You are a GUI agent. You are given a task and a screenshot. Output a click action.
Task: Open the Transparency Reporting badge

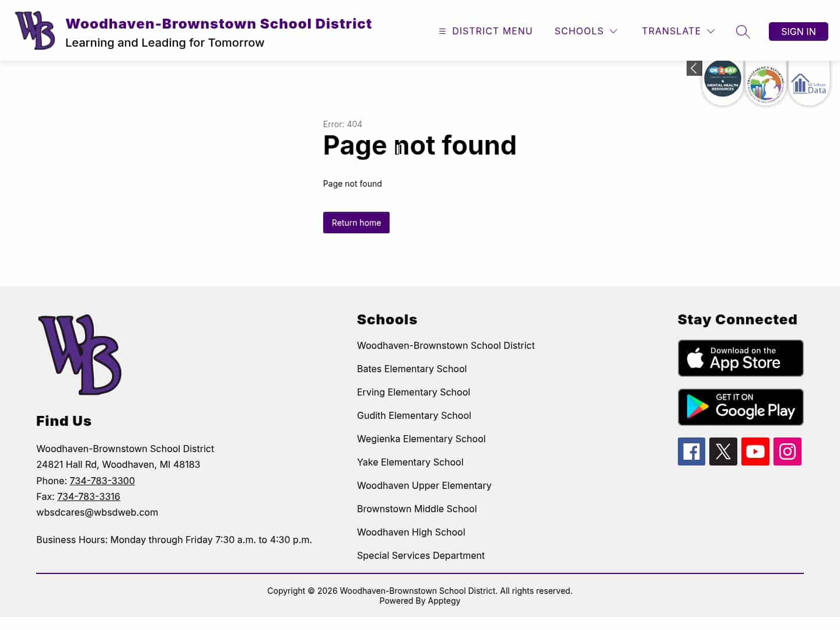tap(765, 82)
